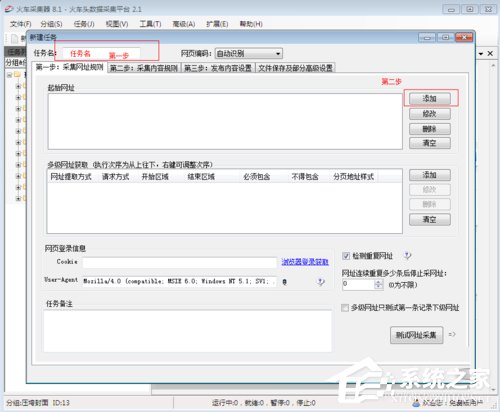Click the main window scroll-down arrow

(x=493, y=389)
